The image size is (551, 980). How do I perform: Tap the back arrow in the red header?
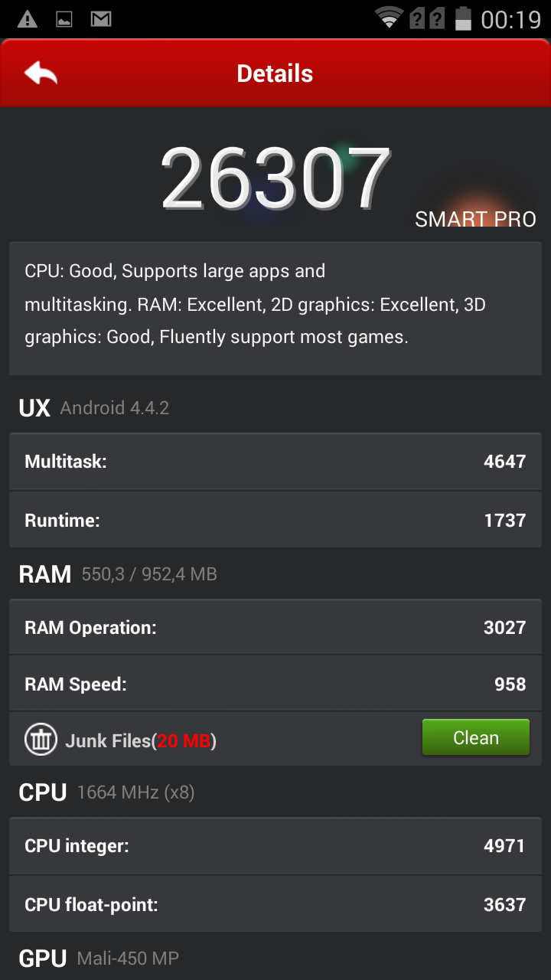(x=41, y=73)
